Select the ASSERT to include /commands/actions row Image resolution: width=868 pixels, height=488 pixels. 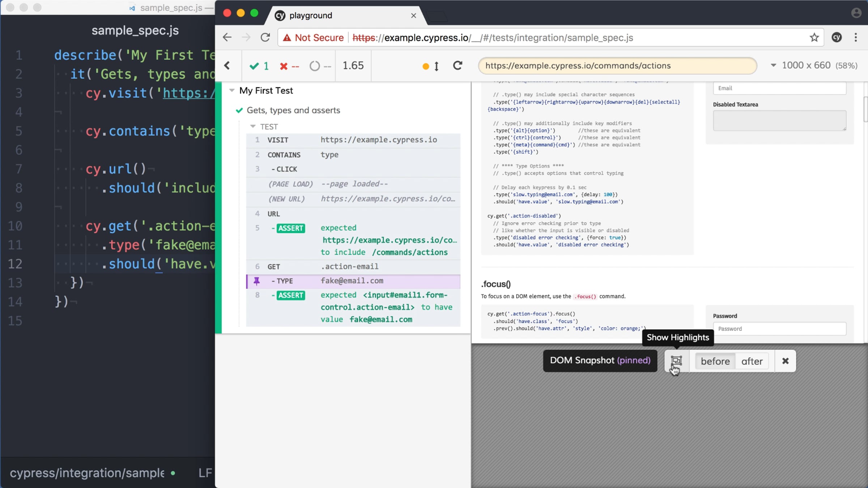[353, 240]
